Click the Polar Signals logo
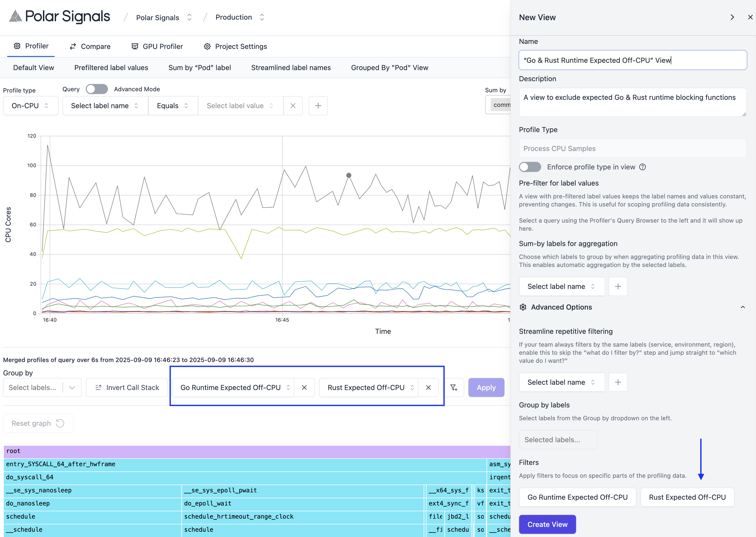Viewport: 756px width, 537px height. click(60, 17)
